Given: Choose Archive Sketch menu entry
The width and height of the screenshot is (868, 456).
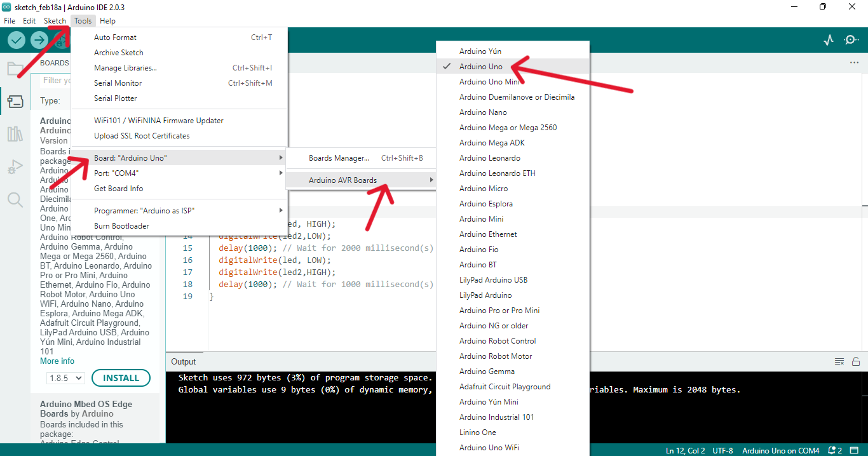Looking at the screenshot, I should pos(179,53).
